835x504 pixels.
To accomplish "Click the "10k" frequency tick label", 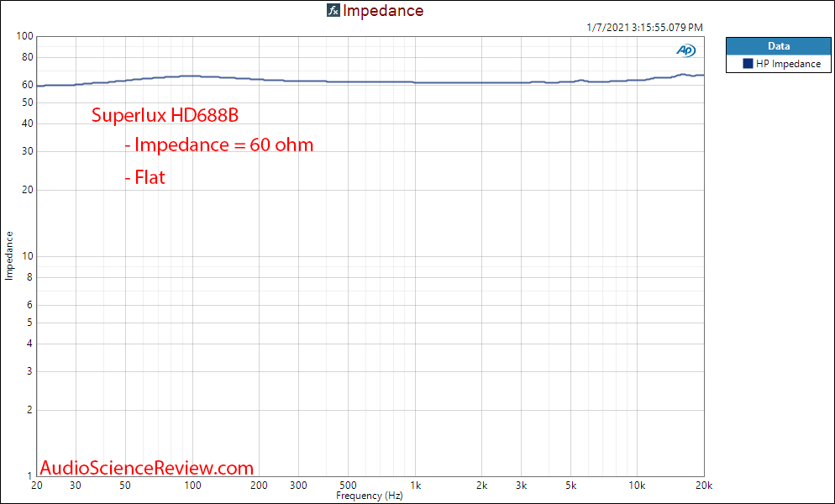I will 638,486.
